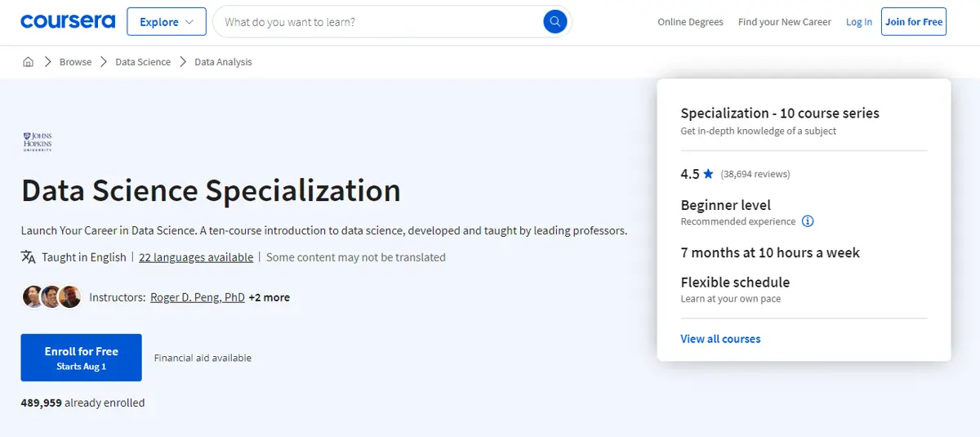This screenshot has width=980, height=437.
Task: Open Online Degrees page
Action: click(x=690, y=22)
